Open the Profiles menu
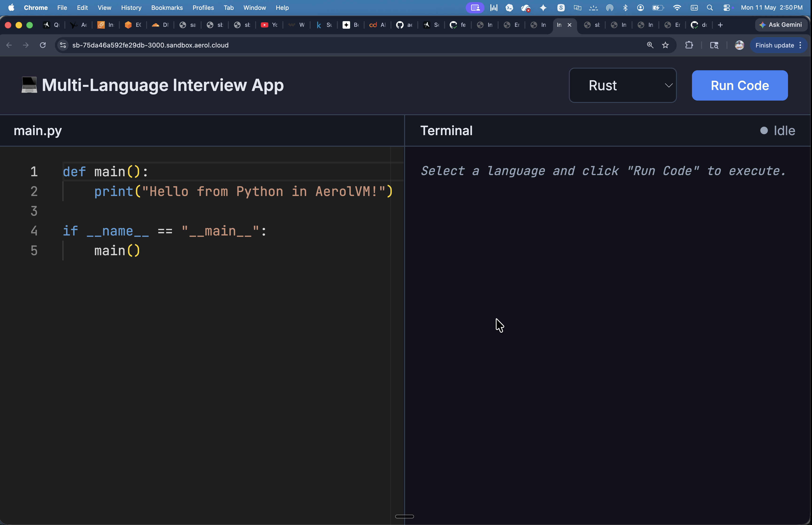 pos(203,8)
